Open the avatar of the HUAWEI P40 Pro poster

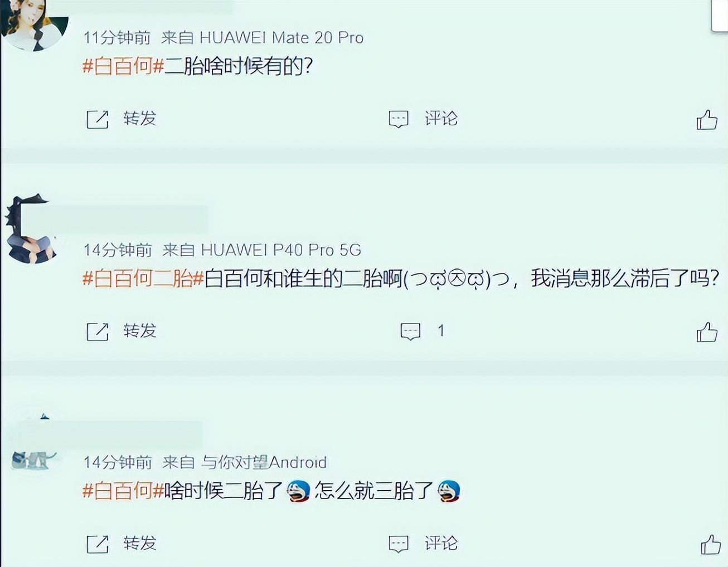pyautogui.click(x=31, y=229)
